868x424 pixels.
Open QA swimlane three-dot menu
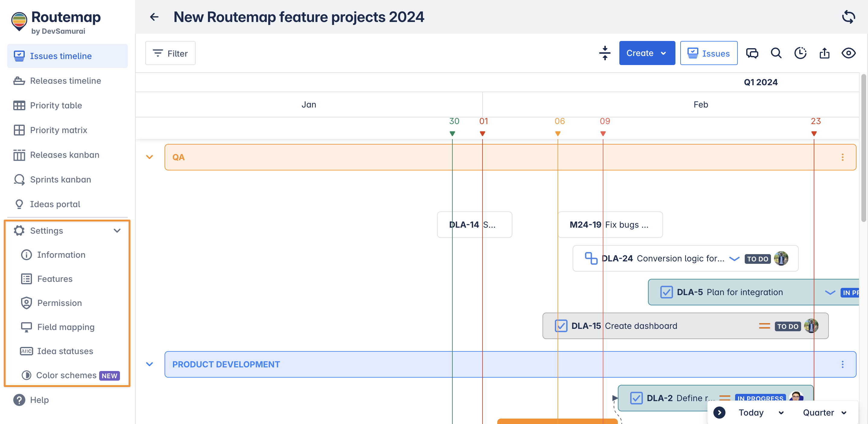pyautogui.click(x=842, y=157)
